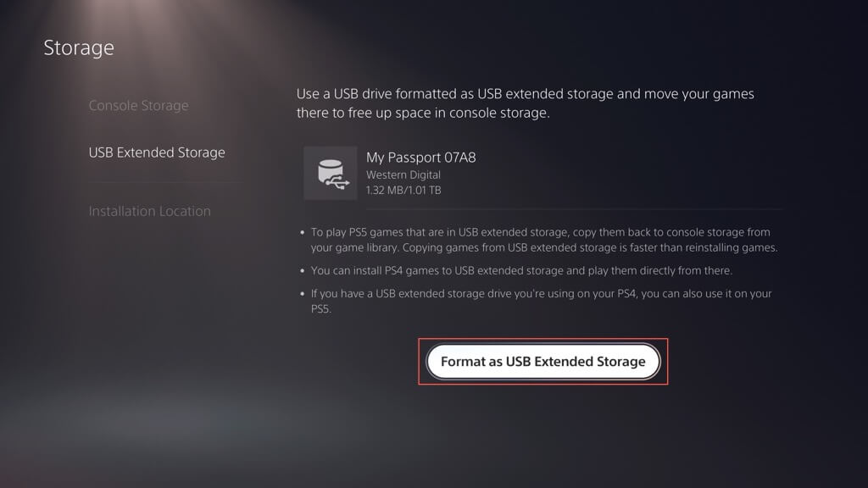868x488 pixels.
Task: Open Console Storage in the sidebar
Action: tap(138, 106)
